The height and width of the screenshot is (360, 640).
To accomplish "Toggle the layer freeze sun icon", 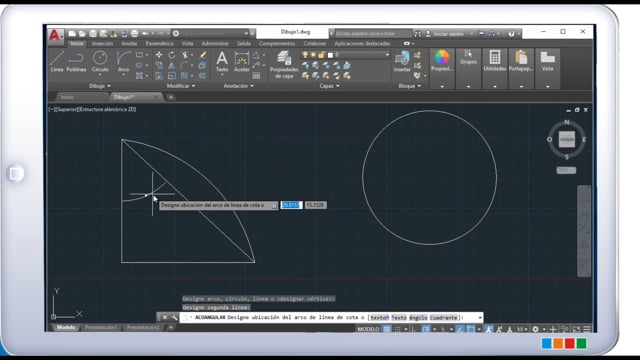I will click(x=313, y=55).
